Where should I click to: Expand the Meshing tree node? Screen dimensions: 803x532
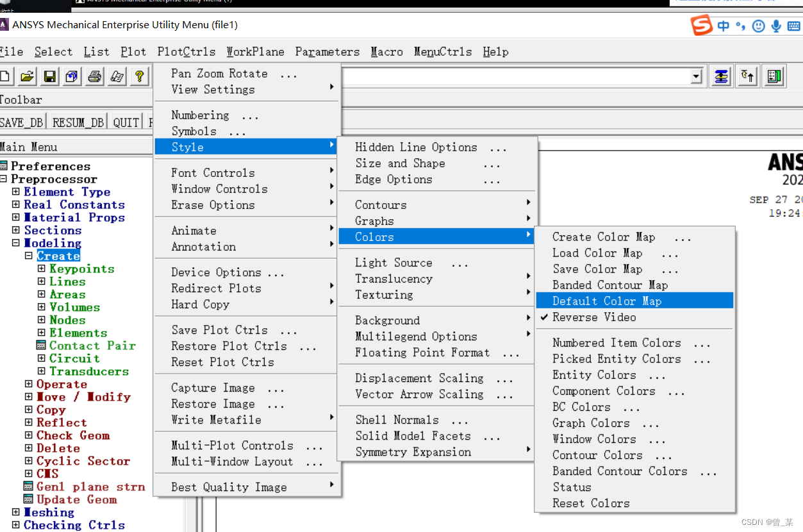coord(16,512)
